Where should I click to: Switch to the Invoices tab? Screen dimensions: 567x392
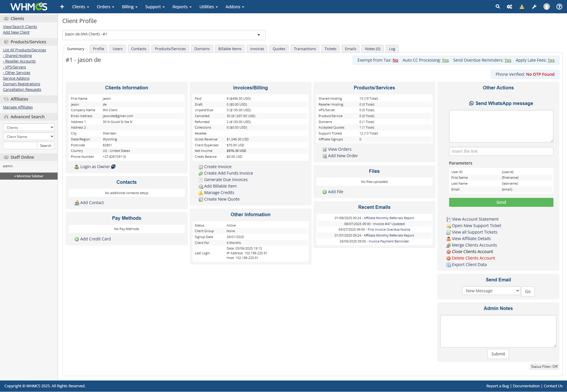257,49
